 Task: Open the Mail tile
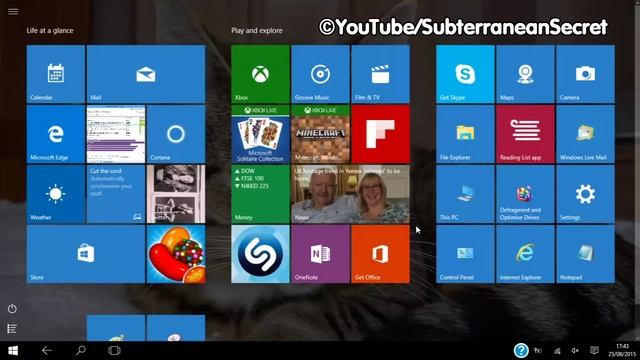pos(146,74)
